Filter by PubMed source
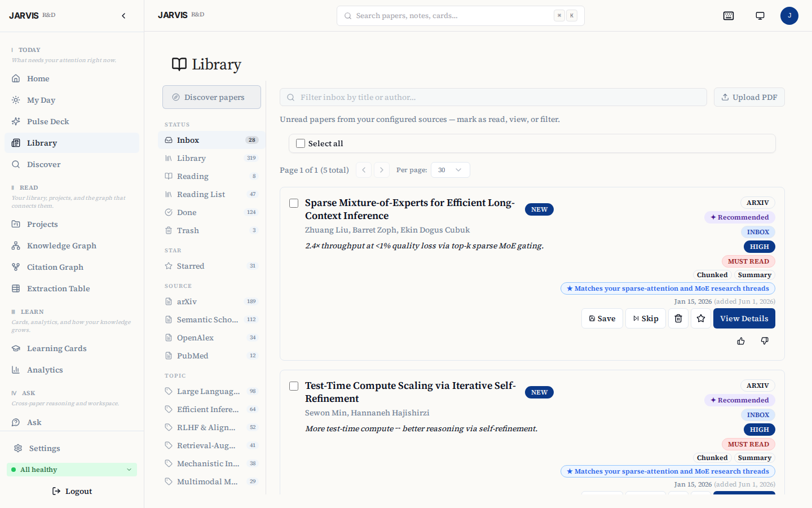Viewport: 812px width, 508px height. pyautogui.click(x=211, y=356)
